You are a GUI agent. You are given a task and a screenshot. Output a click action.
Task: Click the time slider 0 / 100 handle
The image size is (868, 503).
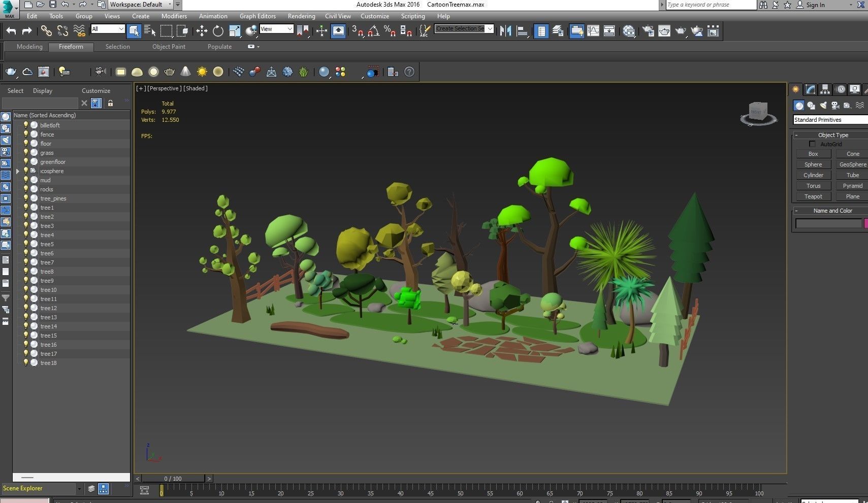[x=173, y=479]
